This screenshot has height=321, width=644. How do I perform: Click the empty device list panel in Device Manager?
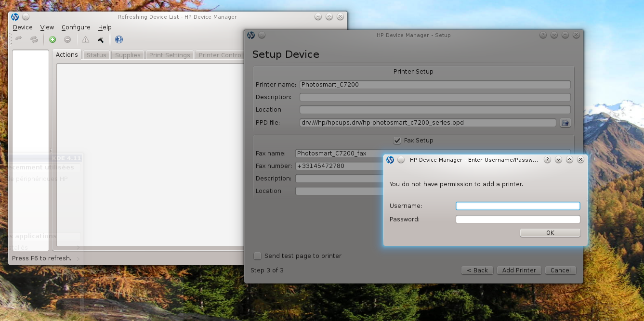[30, 150]
